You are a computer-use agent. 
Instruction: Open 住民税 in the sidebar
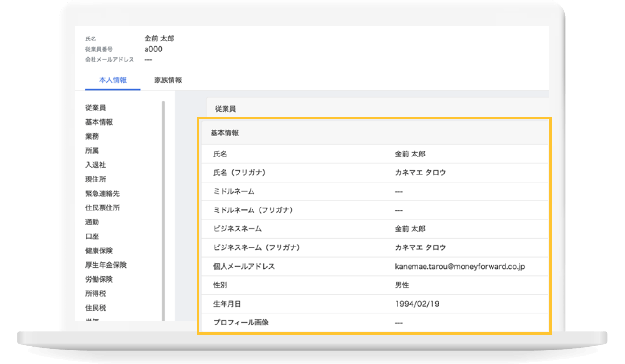(95, 308)
